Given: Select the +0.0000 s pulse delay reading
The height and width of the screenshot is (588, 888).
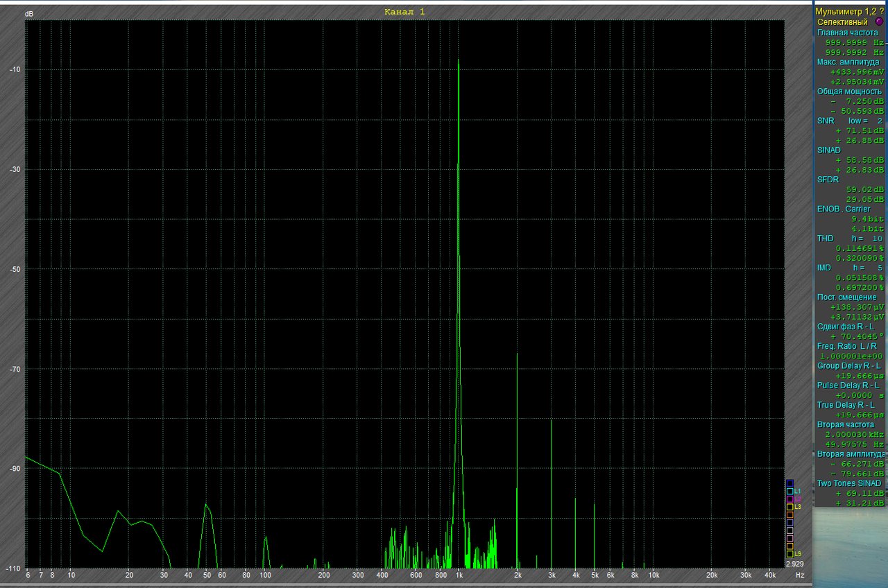Looking at the screenshot, I should (860, 395).
